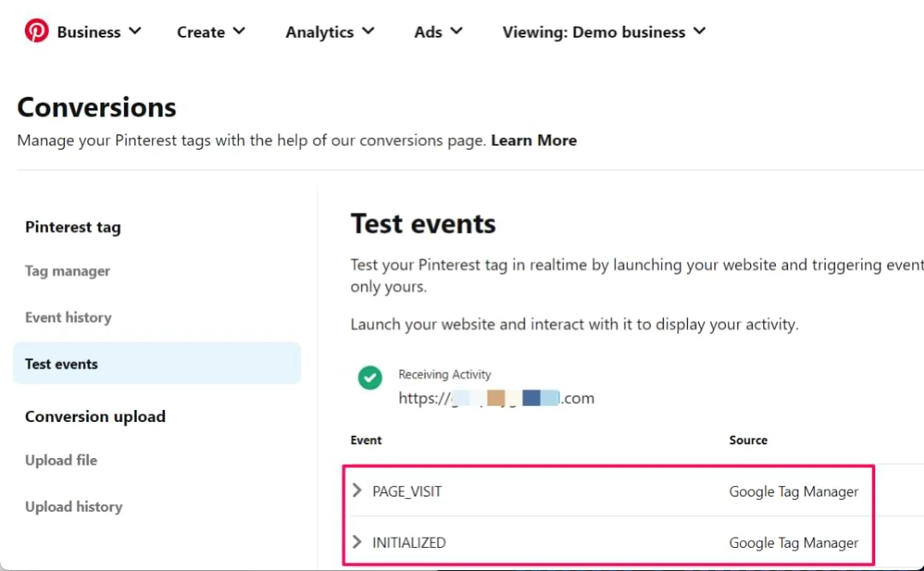The image size is (924, 571).
Task: Click the Source column header
Action: tap(749, 440)
